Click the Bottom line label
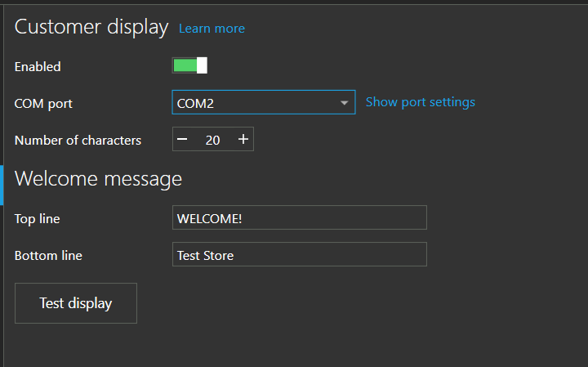Viewport: 588px width, 367px height. (x=48, y=256)
